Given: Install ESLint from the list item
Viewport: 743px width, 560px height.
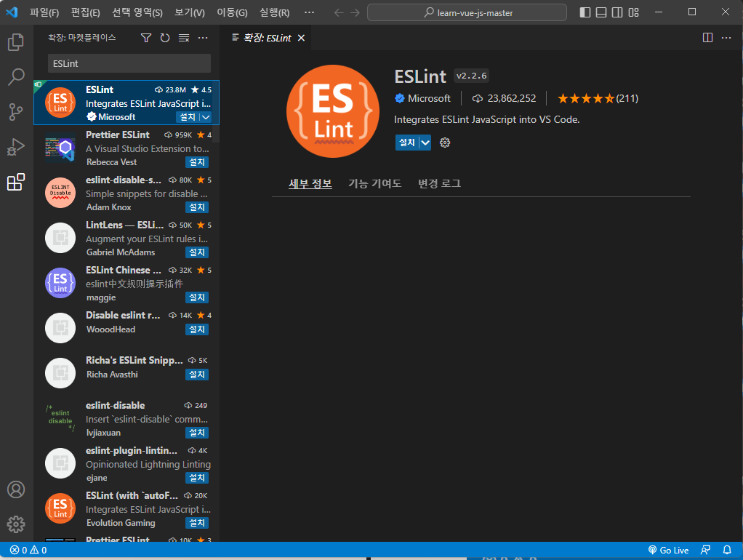Looking at the screenshot, I should click(x=188, y=117).
